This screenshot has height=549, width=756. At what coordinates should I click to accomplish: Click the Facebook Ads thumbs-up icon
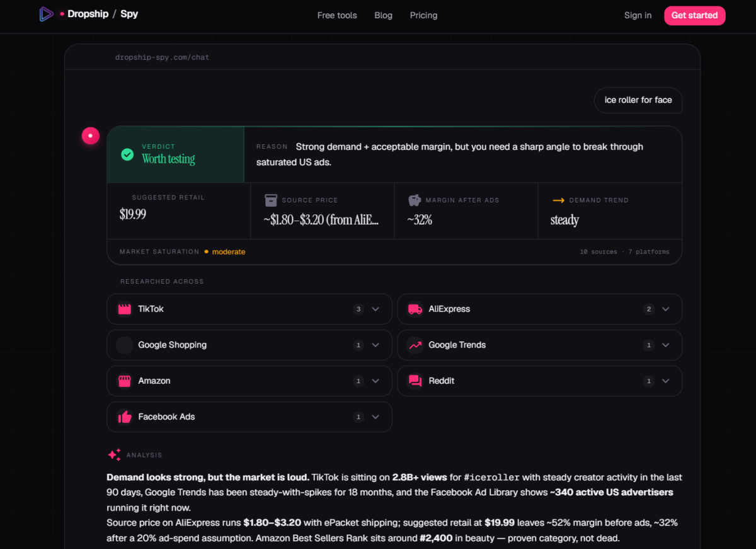[x=124, y=417]
